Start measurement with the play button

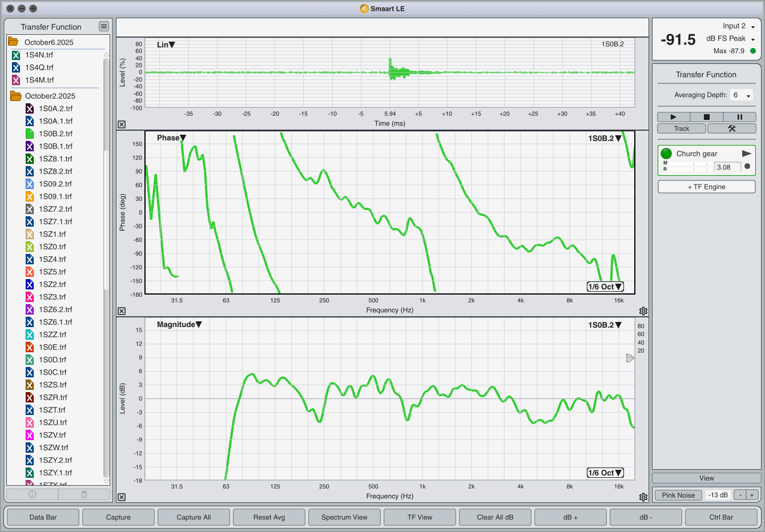673,117
